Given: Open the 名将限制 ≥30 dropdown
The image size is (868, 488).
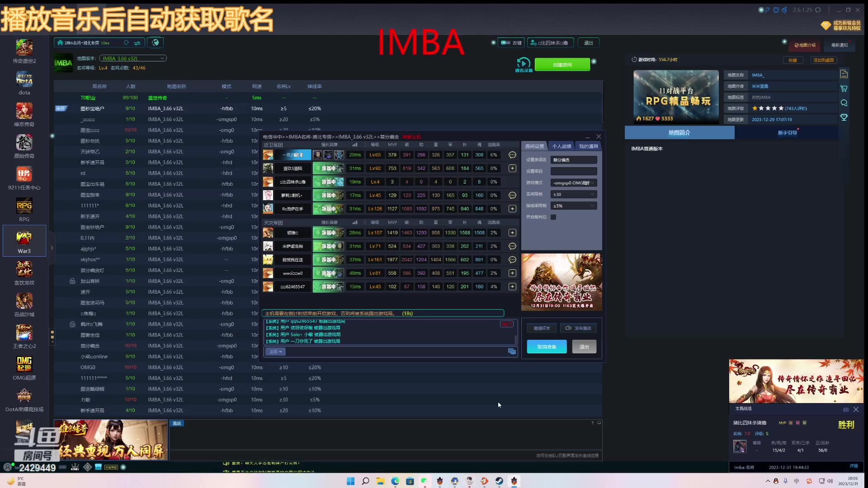Looking at the screenshot, I should coord(574,194).
